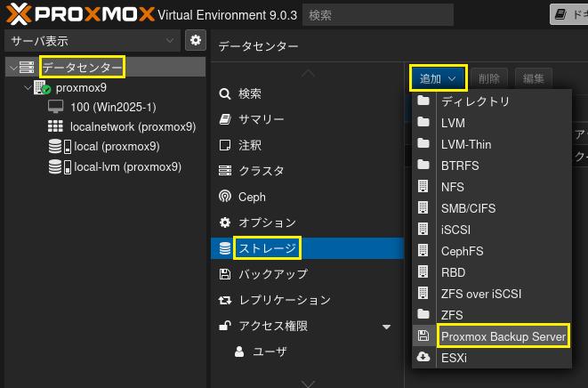The width and height of the screenshot is (588, 388).
Task: Select ESXi from the add menu
Action: (492, 357)
